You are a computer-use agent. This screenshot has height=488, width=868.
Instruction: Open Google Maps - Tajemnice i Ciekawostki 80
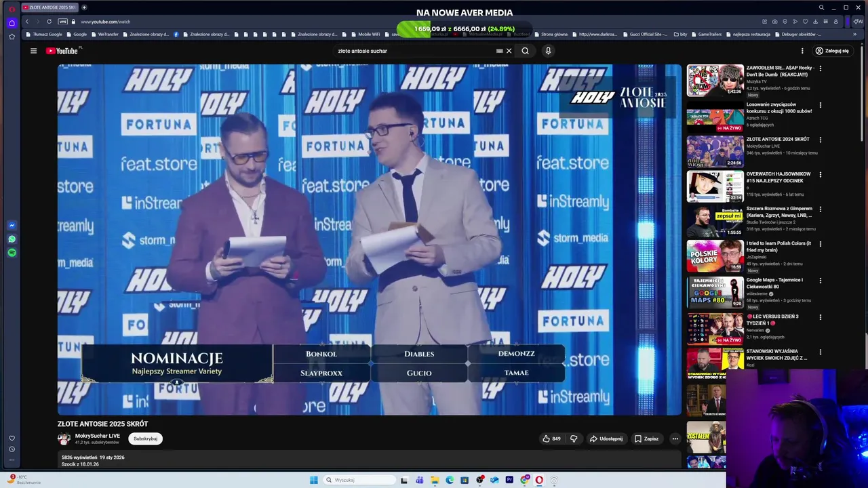(x=775, y=283)
